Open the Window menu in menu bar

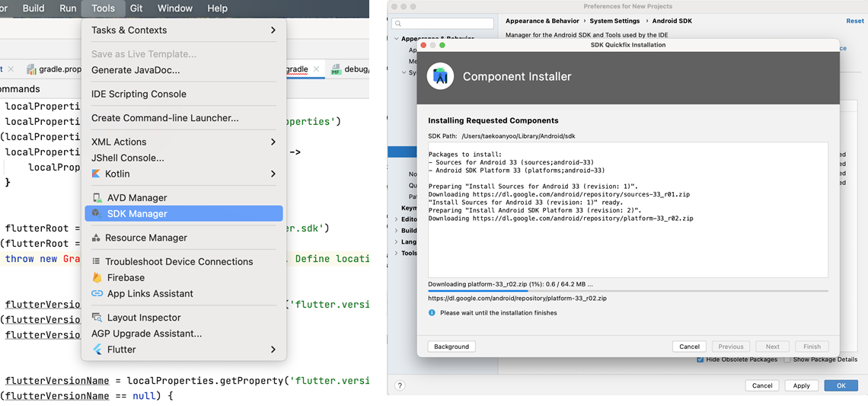pos(175,8)
